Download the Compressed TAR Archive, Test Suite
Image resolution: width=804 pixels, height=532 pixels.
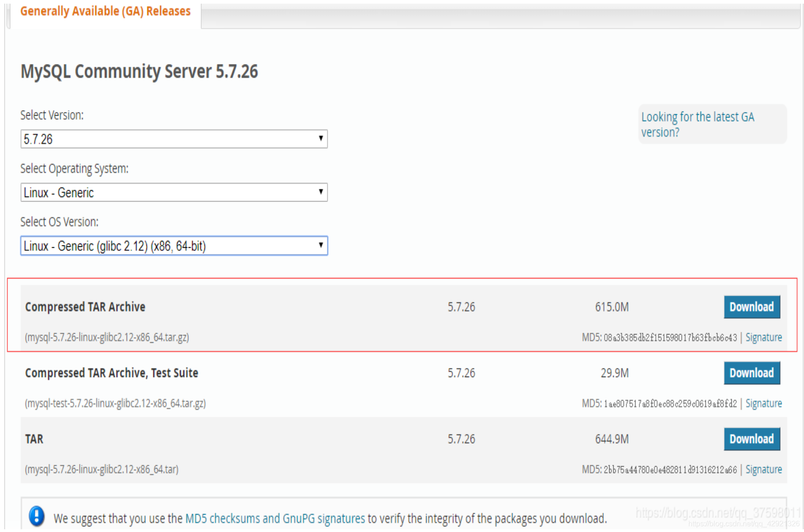751,373
